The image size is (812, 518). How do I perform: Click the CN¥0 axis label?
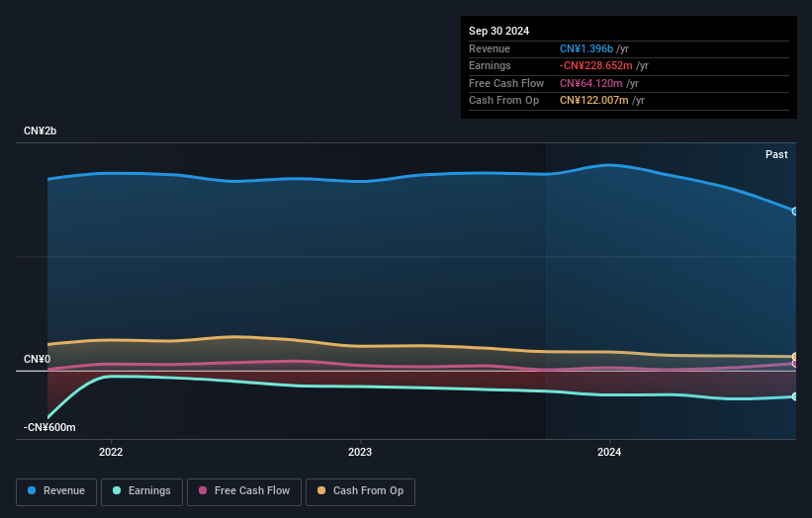point(38,359)
